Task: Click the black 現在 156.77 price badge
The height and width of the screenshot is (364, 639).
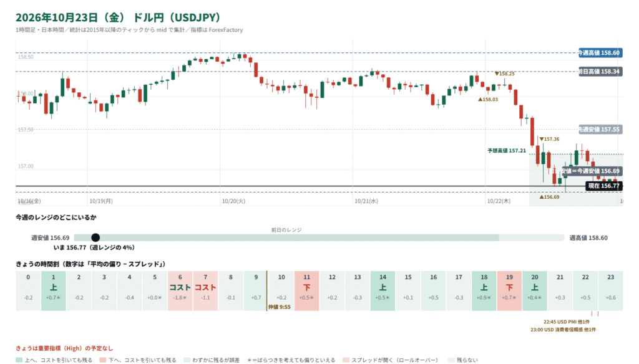Action: click(603, 186)
